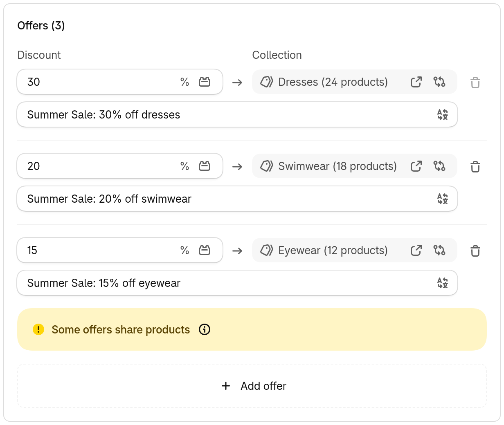Open Dresses collection in new window icon
Image resolution: width=504 pixels, height=425 pixels.
(x=416, y=82)
